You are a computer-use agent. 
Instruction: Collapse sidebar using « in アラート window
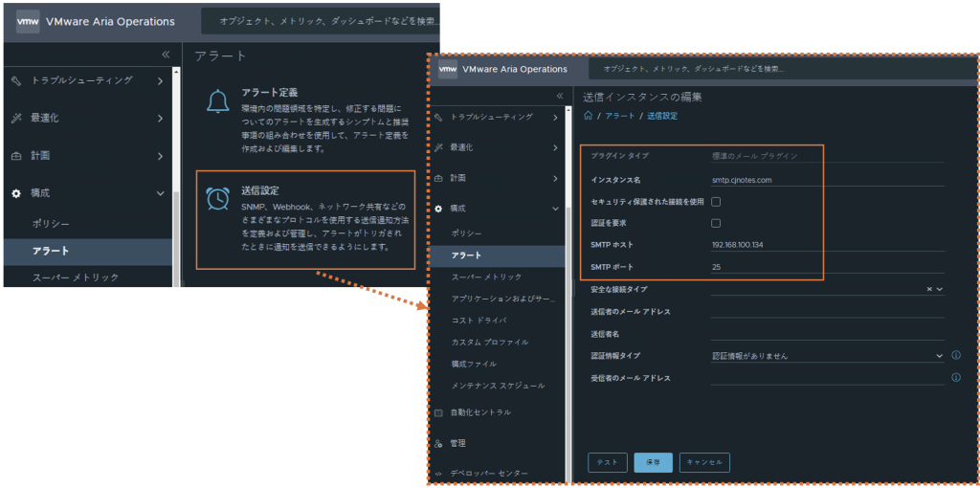click(x=166, y=55)
